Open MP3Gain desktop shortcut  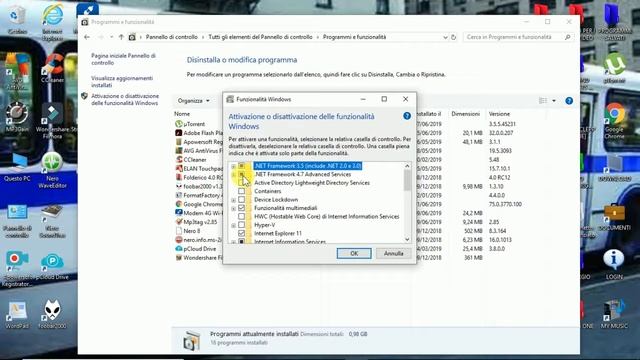pyautogui.click(x=17, y=117)
